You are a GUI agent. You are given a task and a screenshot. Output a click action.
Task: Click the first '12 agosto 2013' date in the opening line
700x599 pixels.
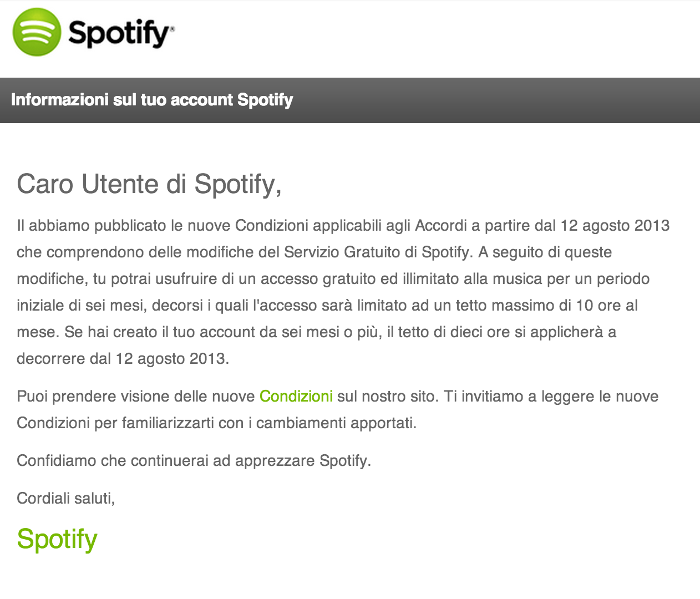(x=615, y=226)
